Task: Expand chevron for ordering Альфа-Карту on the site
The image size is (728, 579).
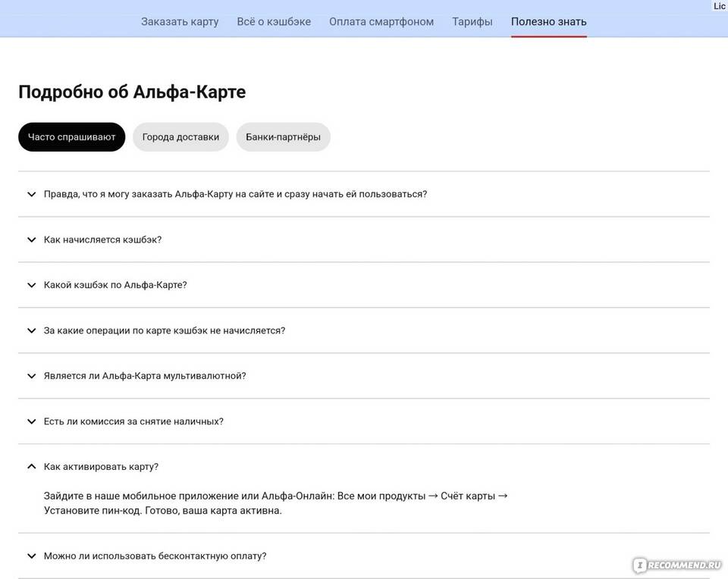Action: pos(32,194)
